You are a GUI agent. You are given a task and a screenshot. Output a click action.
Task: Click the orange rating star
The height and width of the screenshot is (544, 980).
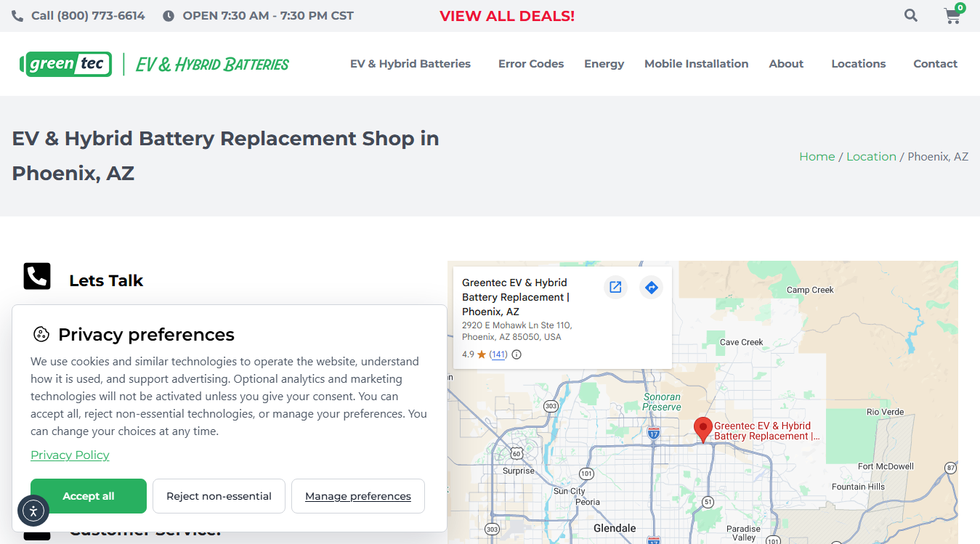(x=482, y=354)
